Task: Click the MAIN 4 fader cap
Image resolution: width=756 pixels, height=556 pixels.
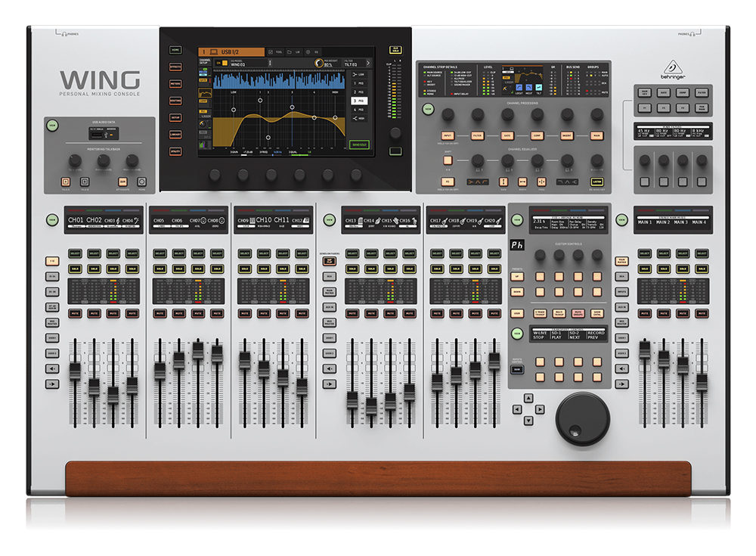Action: click(x=702, y=382)
